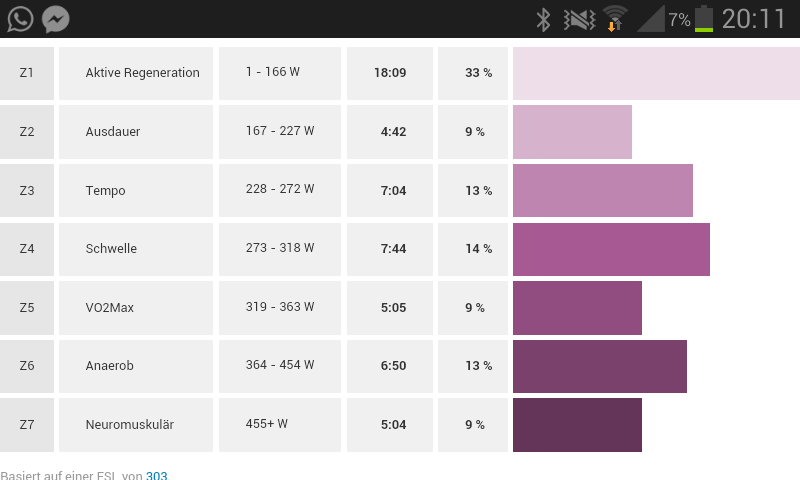Tap the WhatsApp notification icon
This screenshot has width=800, height=480.
(x=20, y=19)
